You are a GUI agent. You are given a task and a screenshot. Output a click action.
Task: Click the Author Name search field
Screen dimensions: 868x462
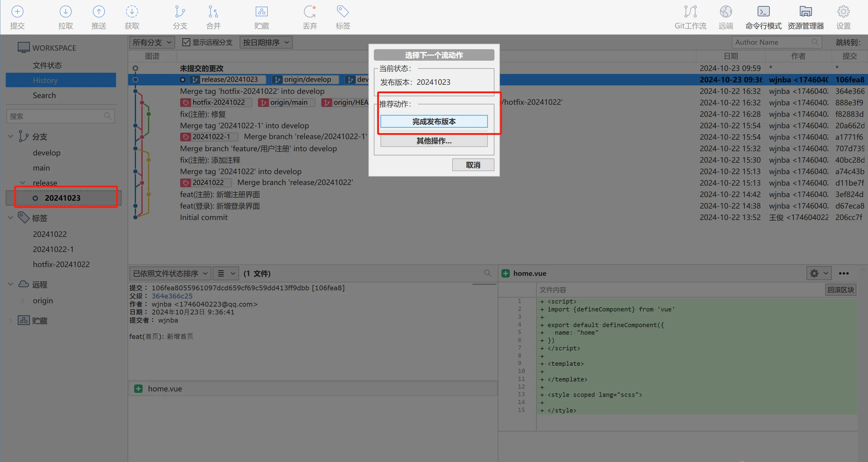(x=772, y=42)
